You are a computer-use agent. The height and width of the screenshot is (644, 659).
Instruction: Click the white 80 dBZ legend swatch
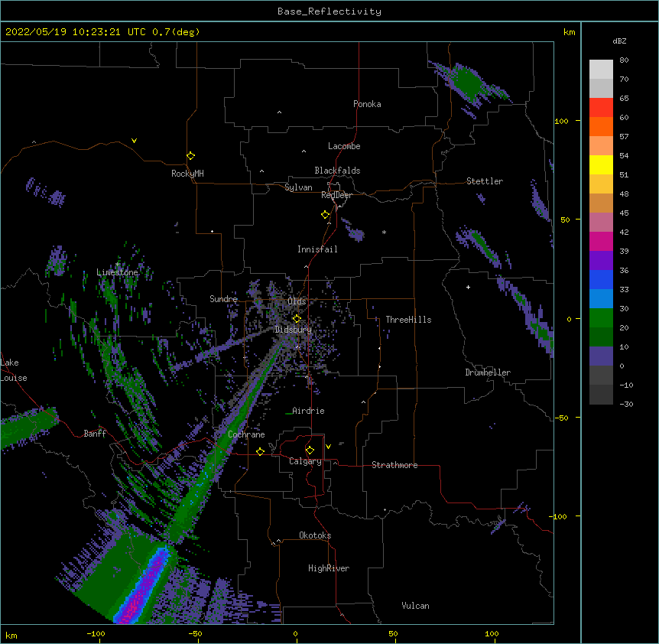click(601, 69)
